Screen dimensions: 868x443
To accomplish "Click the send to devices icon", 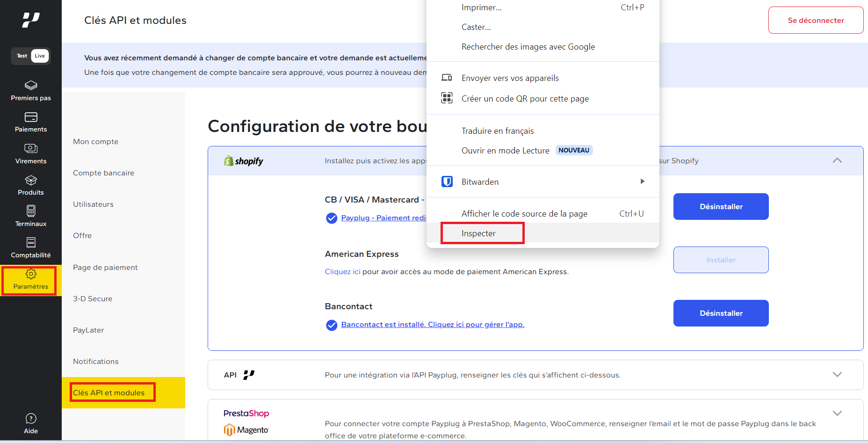I will click(x=447, y=78).
